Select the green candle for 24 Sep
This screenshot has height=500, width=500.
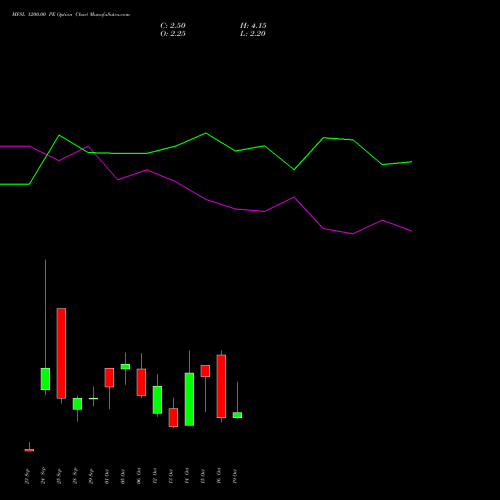pos(45,379)
